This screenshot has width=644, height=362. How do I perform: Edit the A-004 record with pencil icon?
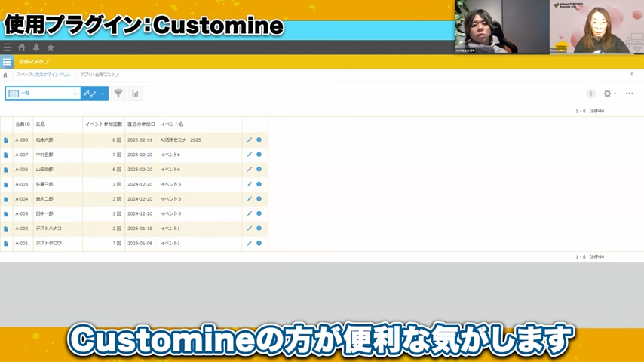click(250, 199)
